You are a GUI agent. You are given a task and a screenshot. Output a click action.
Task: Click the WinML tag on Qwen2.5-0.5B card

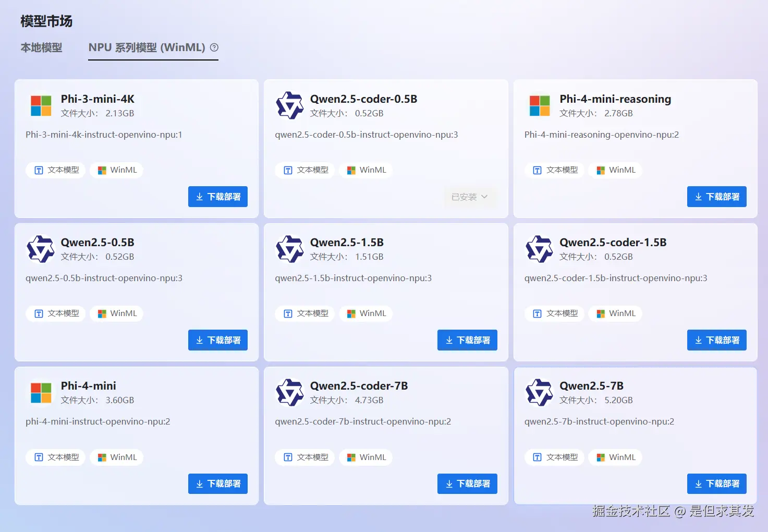click(x=116, y=313)
